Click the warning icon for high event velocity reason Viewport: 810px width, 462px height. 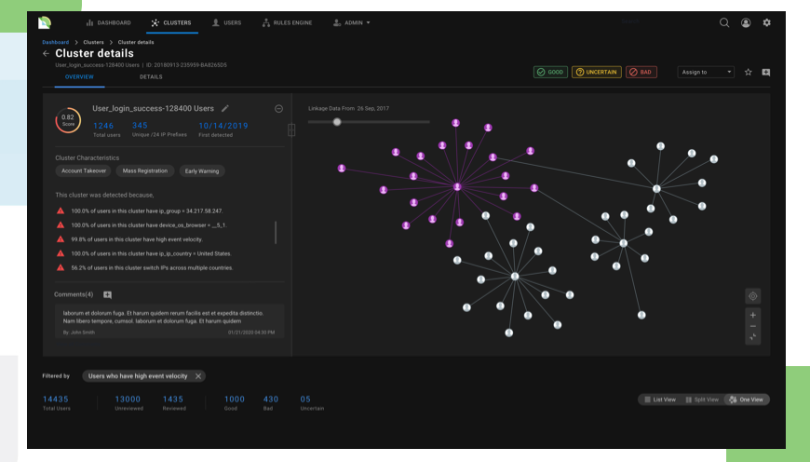click(x=60, y=239)
